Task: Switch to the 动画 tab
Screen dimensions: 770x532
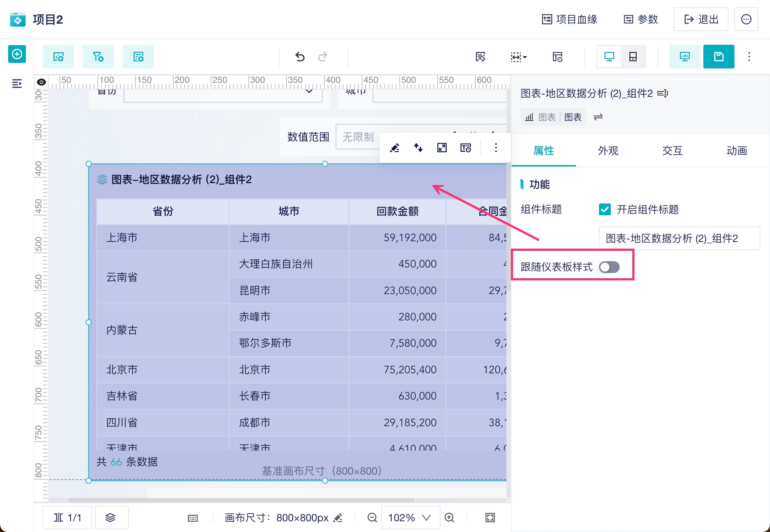Action: pos(737,151)
